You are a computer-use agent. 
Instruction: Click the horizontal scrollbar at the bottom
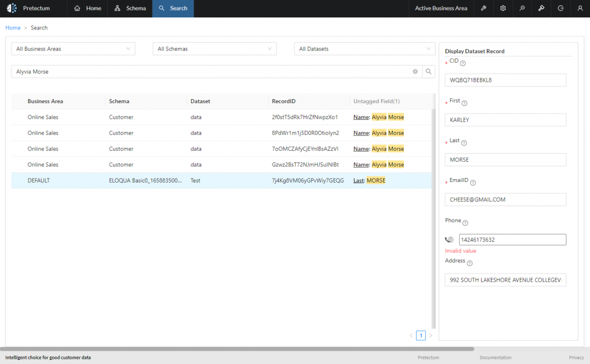[x=237, y=348]
